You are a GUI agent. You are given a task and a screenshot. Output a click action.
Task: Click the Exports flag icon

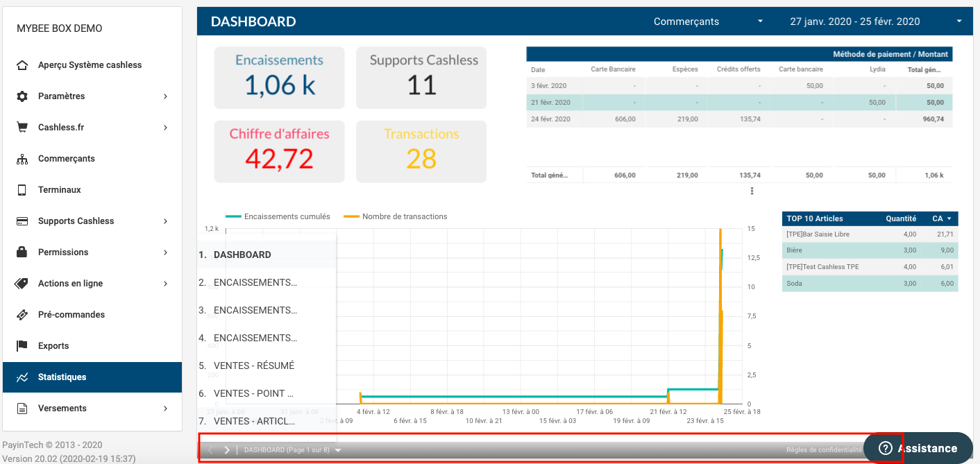(22, 346)
